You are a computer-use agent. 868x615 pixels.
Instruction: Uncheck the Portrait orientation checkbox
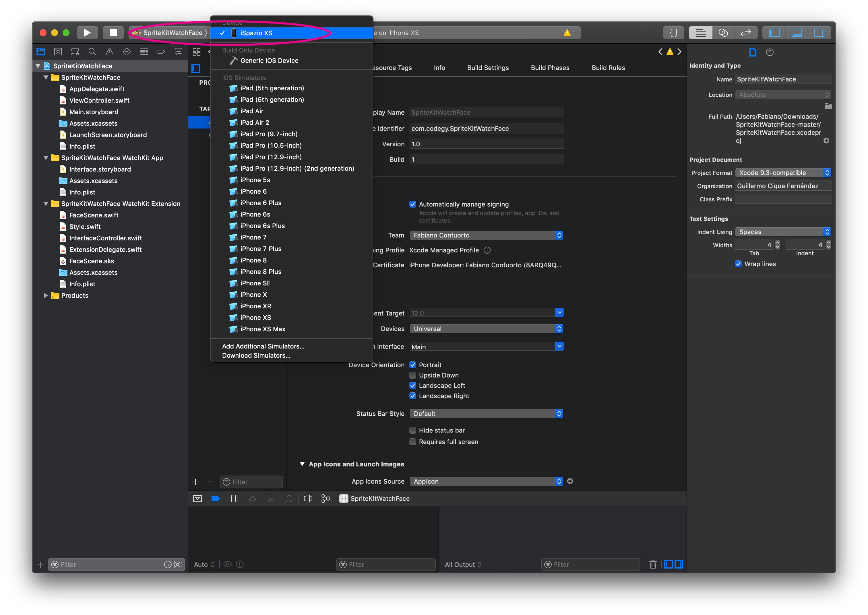pos(412,365)
